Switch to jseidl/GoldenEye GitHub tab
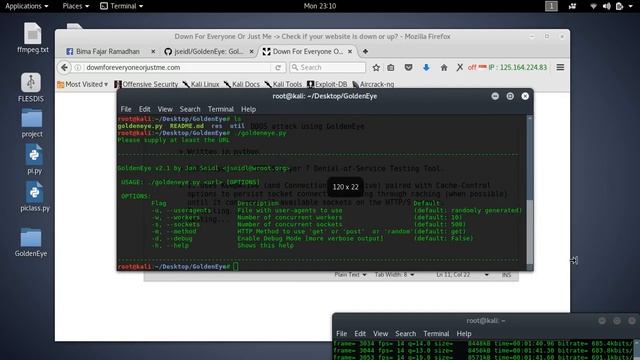The image size is (640, 360). (x=208, y=51)
